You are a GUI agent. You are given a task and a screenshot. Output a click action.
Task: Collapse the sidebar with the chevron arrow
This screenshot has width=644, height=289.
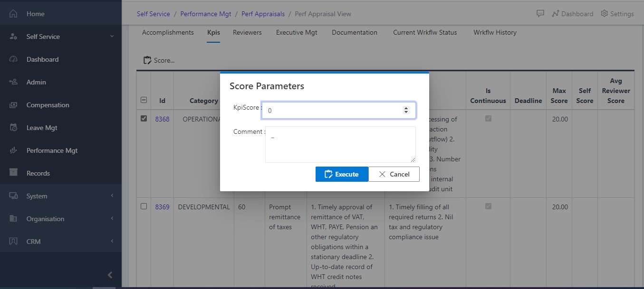pos(110,274)
